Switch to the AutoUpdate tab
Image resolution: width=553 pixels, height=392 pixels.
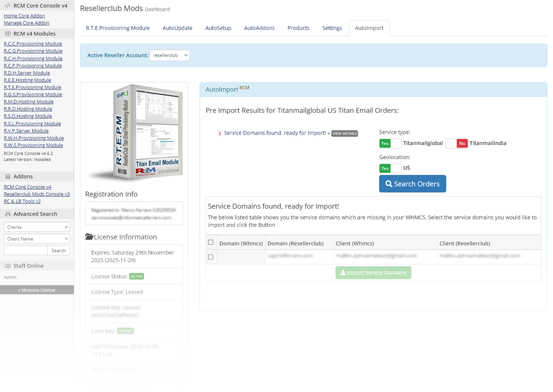click(177, 28)
